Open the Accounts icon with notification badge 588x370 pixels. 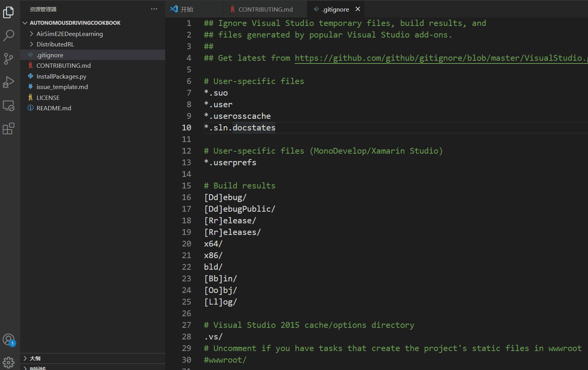point(9,339)
